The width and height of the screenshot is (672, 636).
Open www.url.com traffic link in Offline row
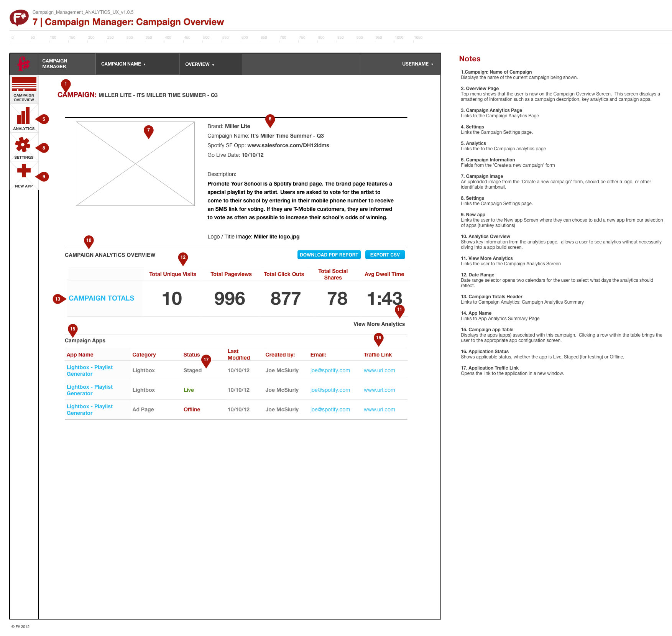tap(380, 410)
